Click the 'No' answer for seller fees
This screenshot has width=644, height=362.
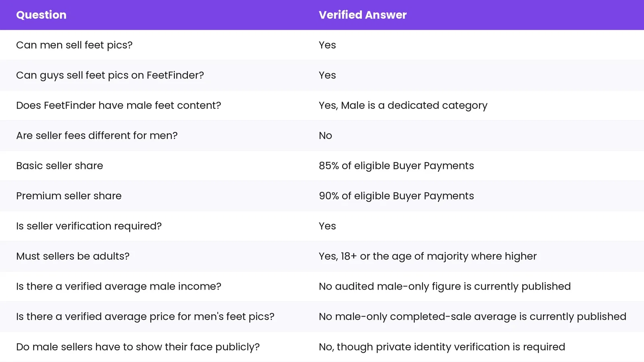325,136
